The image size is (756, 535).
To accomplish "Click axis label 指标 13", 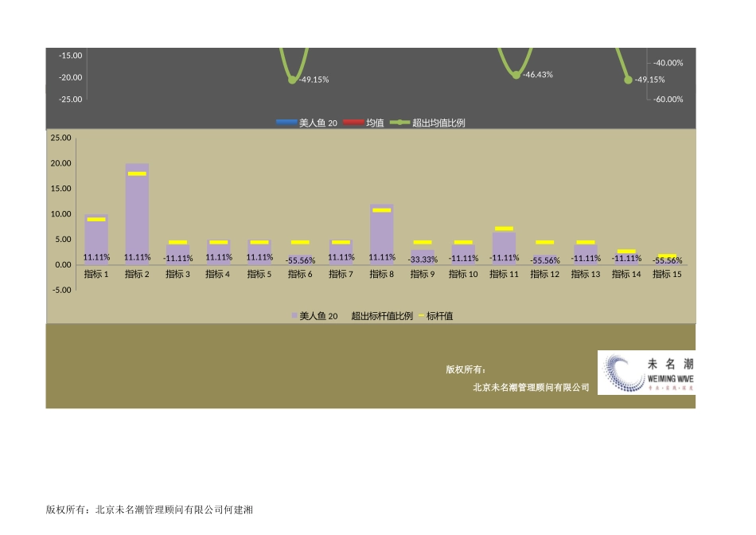I will tap(586, 274).
